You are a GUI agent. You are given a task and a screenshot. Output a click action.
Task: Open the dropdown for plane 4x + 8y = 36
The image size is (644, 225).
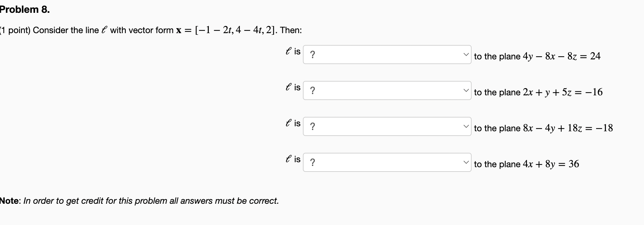[387, 163]
